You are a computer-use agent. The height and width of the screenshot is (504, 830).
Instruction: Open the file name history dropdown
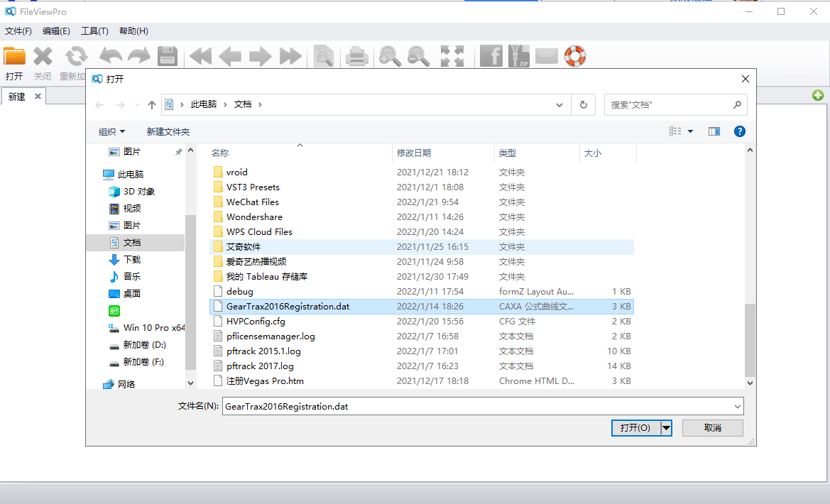pyautogui.click(x=736, y=406)
